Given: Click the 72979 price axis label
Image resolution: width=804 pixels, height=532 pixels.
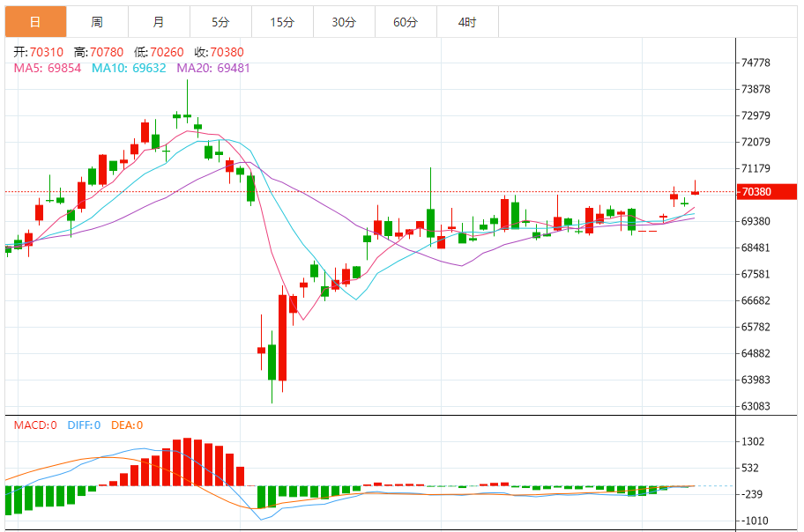Looking at the screenshot, I should pyautogui.click(x=756, y=115).
